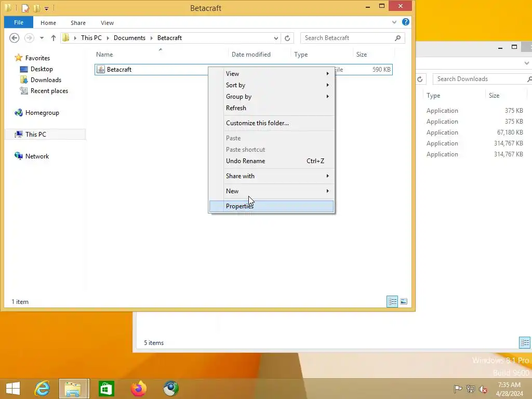The image size is (532, 399).
Task: Select Network in the navigation pane
Action: pyautogui.click(x=37, y=156)
